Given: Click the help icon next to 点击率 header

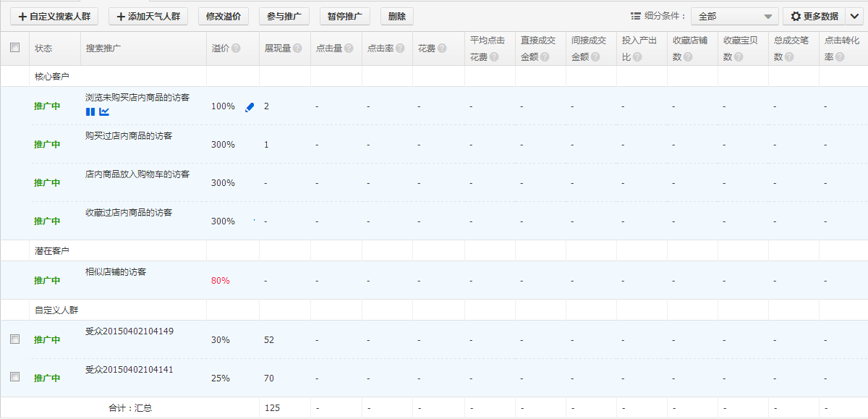Looking at the screenshot, I should pyautogui.click(x=400, y=48).
